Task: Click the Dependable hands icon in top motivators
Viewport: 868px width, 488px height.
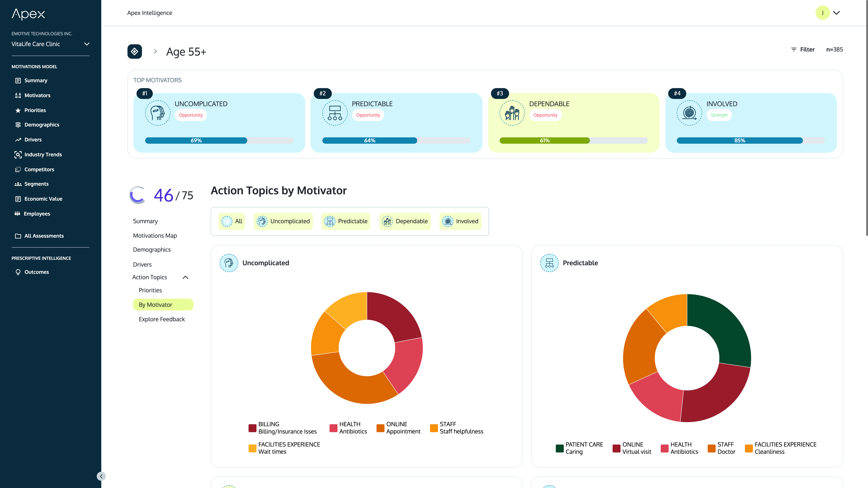Action: 512,113
